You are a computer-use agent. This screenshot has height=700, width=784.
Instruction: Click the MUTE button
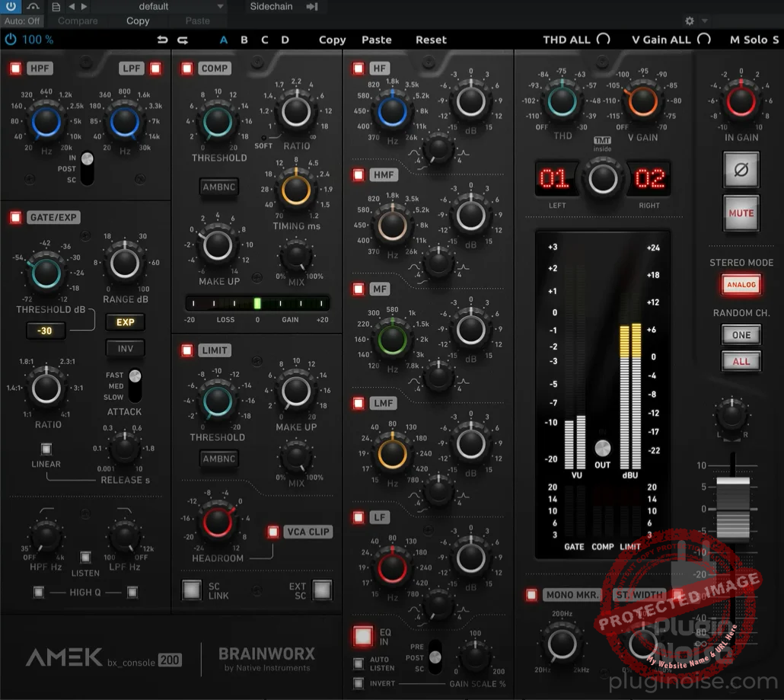tap(741, 213)
